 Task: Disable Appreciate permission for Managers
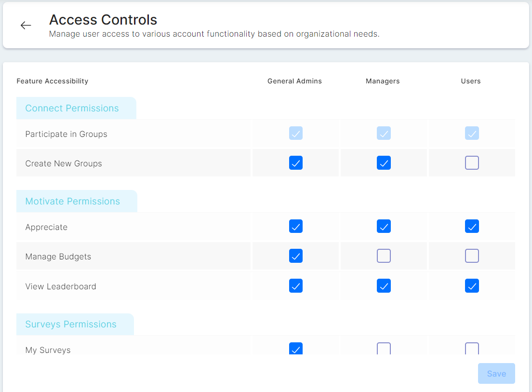384,226
